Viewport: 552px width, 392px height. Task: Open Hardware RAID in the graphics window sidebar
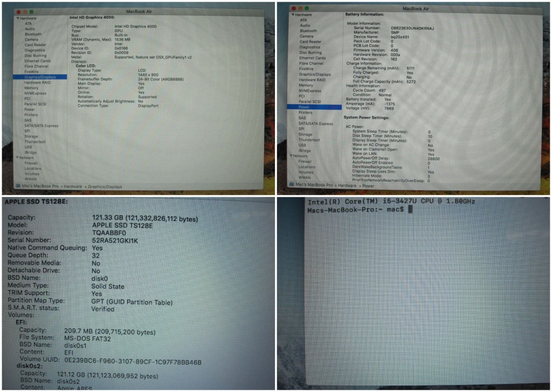tap(37, 82)
